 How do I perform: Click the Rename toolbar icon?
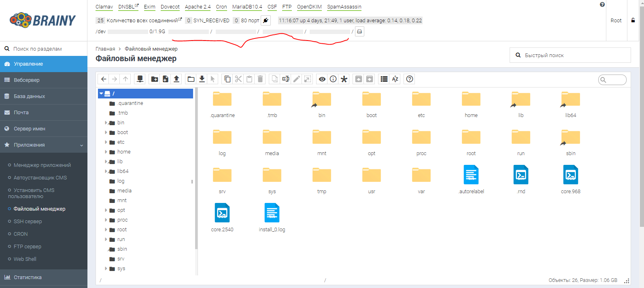[286, 79]
